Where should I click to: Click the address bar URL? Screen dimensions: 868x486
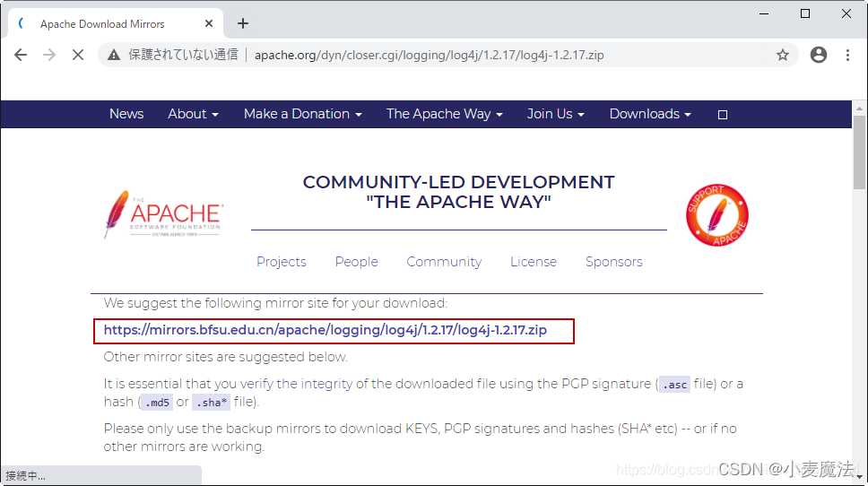[429, 55]
